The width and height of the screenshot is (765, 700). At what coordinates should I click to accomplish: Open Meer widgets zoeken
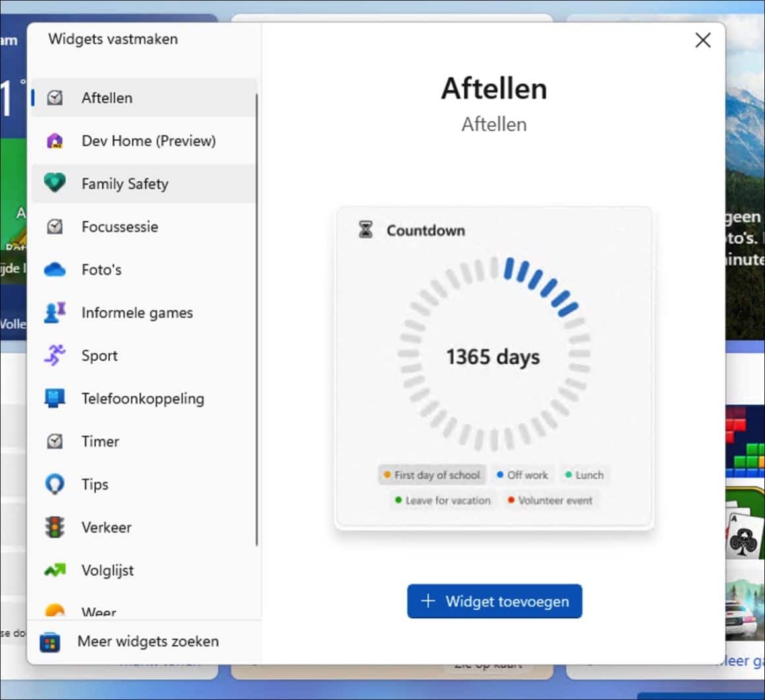point(148,641)
